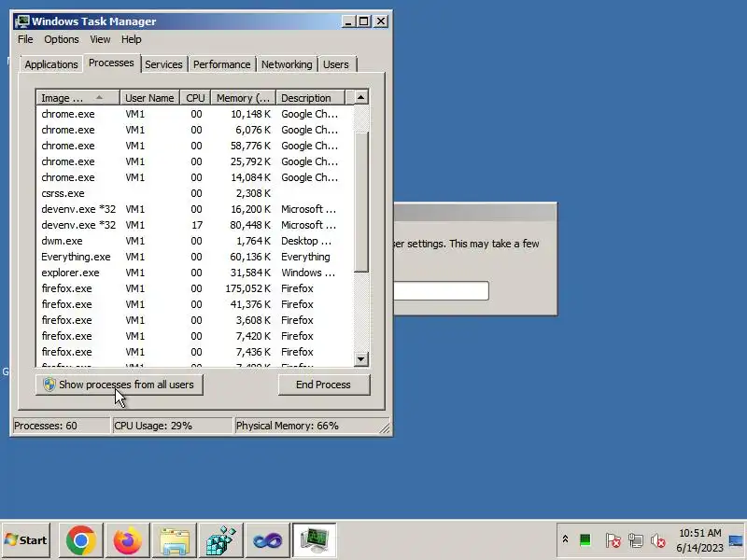This screenshot has height=560, width=747.
Task: Switch to the Services tab
Action: pyautogui.click(x=163, y=64)
